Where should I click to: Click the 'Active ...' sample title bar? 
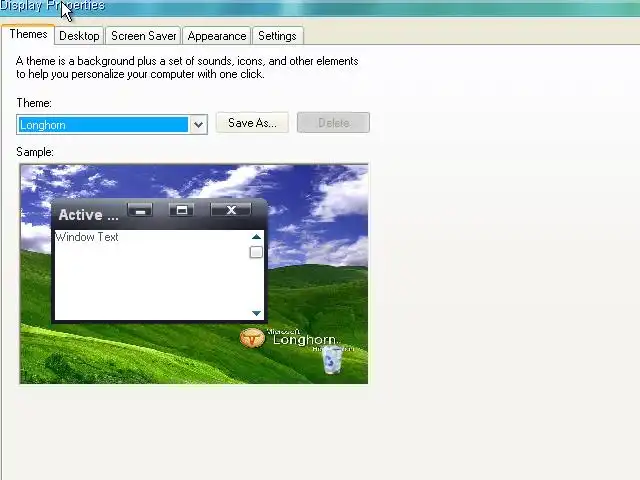159,214
